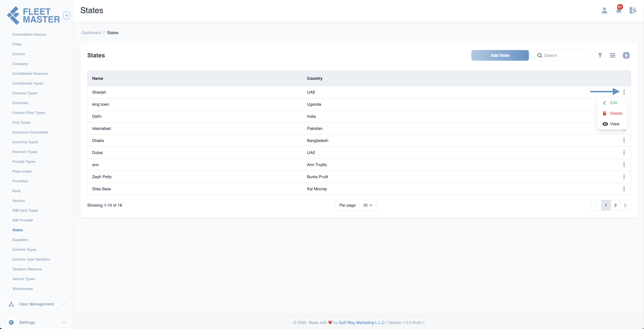The image size is (644, 329).
Task: Open SIM Card Types in sidebar
Action: [x=25, y=211]
